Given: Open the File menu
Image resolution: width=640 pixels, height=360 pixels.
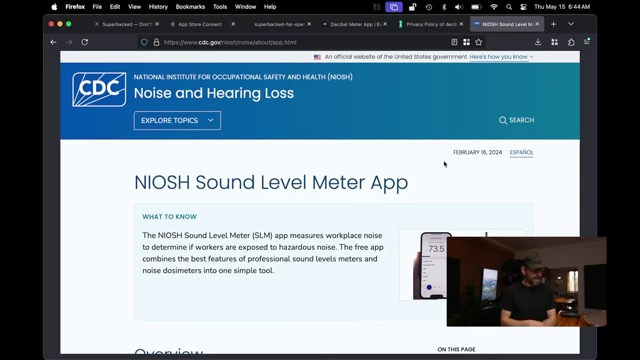Looking at the screenshot, I should point(97,7).
